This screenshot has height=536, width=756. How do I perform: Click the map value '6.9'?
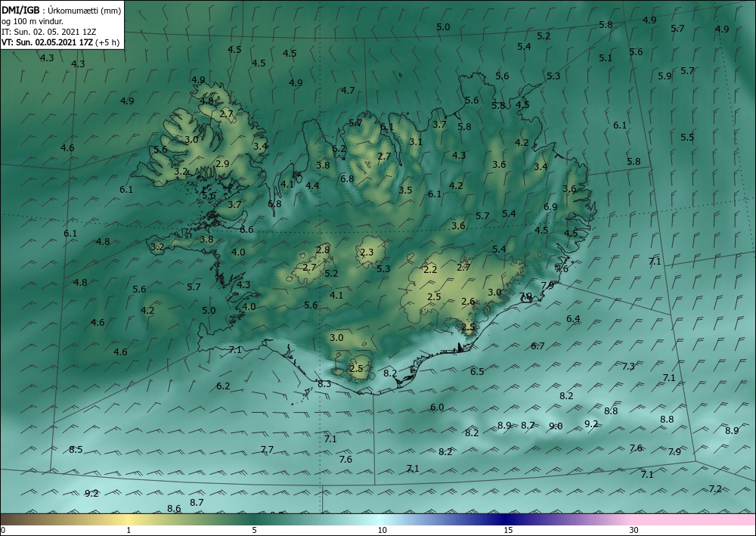point(550,207)
